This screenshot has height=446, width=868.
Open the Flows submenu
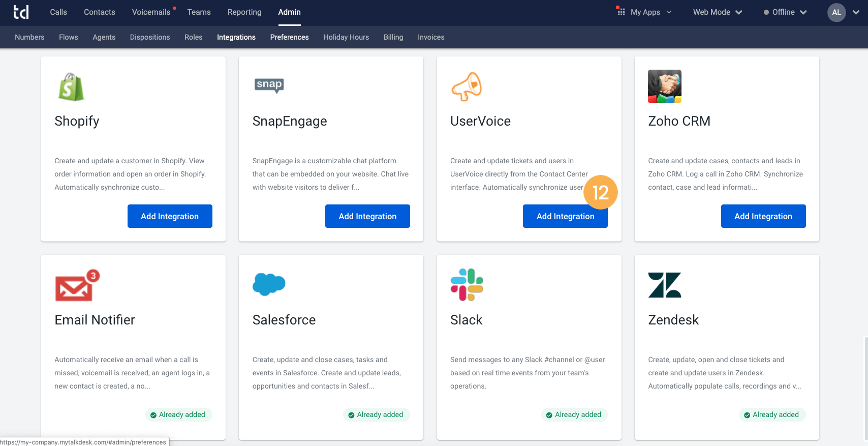pyautogui.click(x=69, y=37)
